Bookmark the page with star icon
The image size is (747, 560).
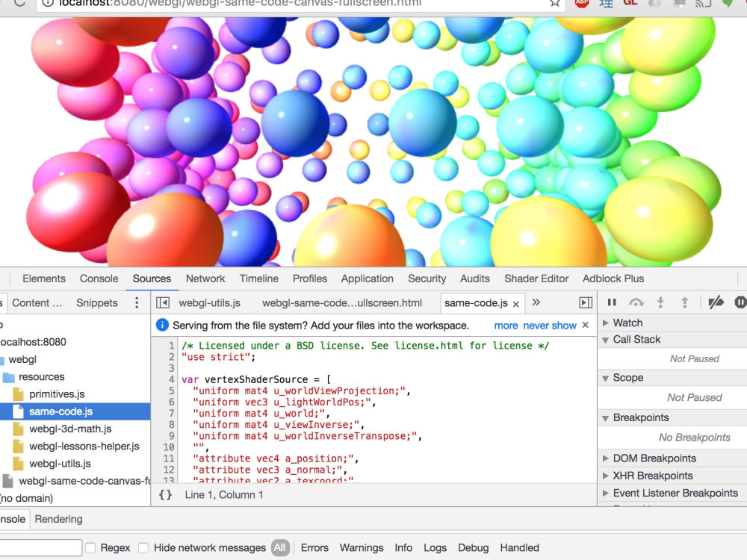(554, 3)
